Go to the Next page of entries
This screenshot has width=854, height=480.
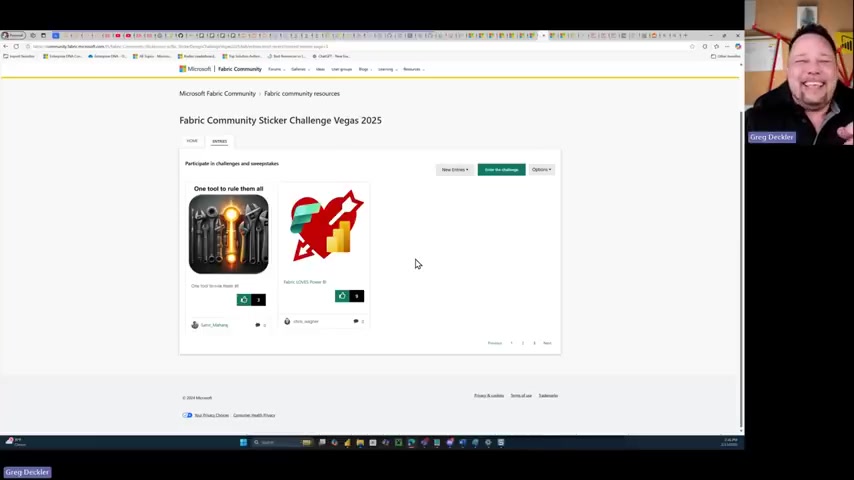(x=547, y=343)
